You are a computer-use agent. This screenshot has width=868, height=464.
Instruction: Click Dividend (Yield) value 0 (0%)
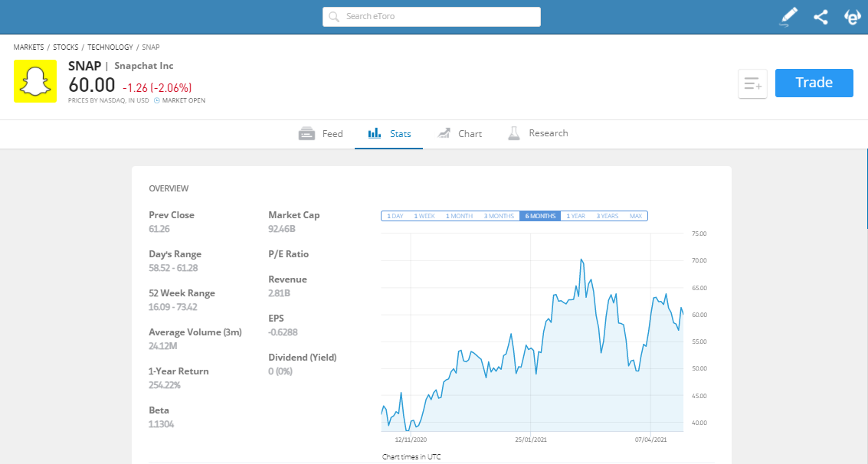pyautogui.click(x=280, y=371)
